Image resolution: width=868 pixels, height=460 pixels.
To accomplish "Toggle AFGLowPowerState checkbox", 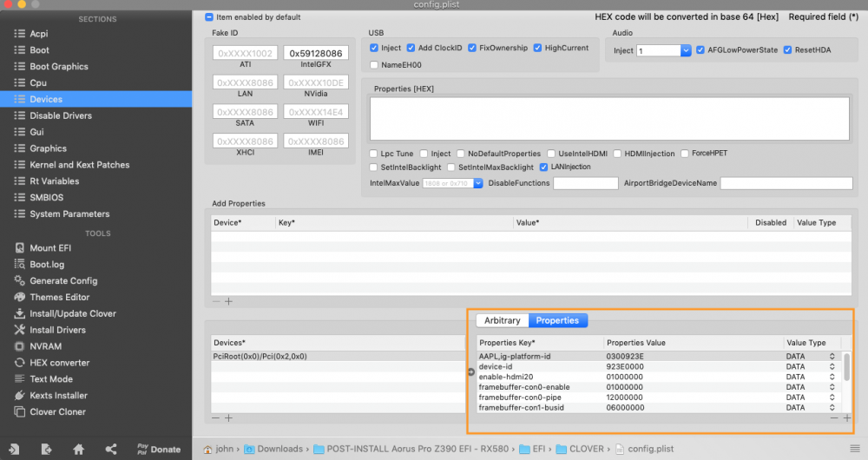I will [x=700, y=49].
